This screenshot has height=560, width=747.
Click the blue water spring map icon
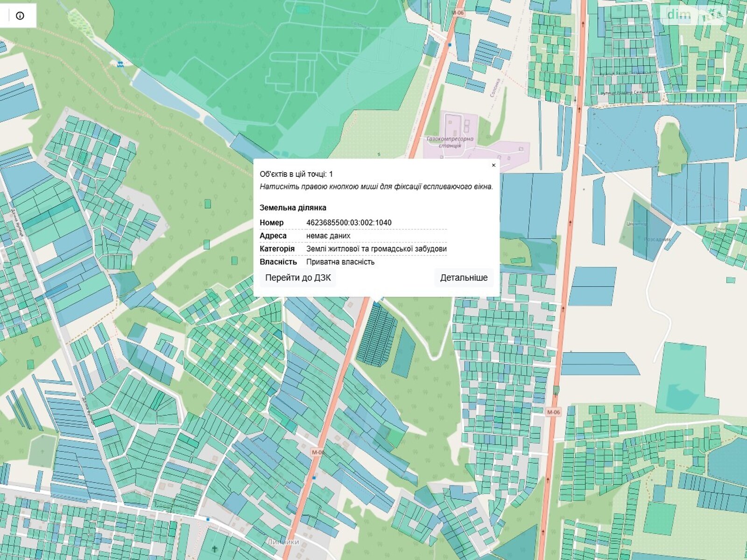point(120,64)
